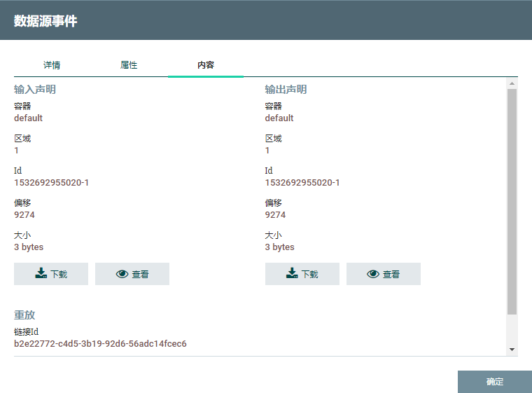Viewport: 532px width, 393px height.
Task: Click the eye icon under 输入声明
Action: (122, 274)
